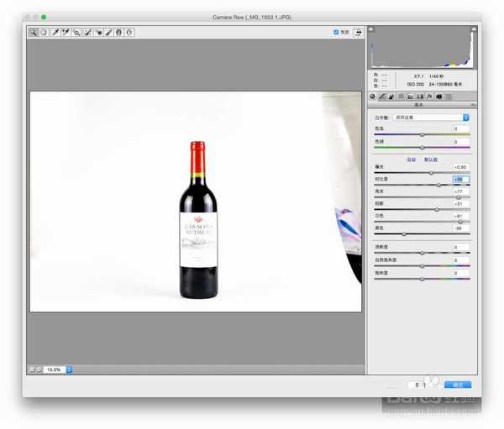The width and height of the screenshot is (504, 429).
Task: Pick the White Balance eyedropper tool
Action: [x=55, y=32]
